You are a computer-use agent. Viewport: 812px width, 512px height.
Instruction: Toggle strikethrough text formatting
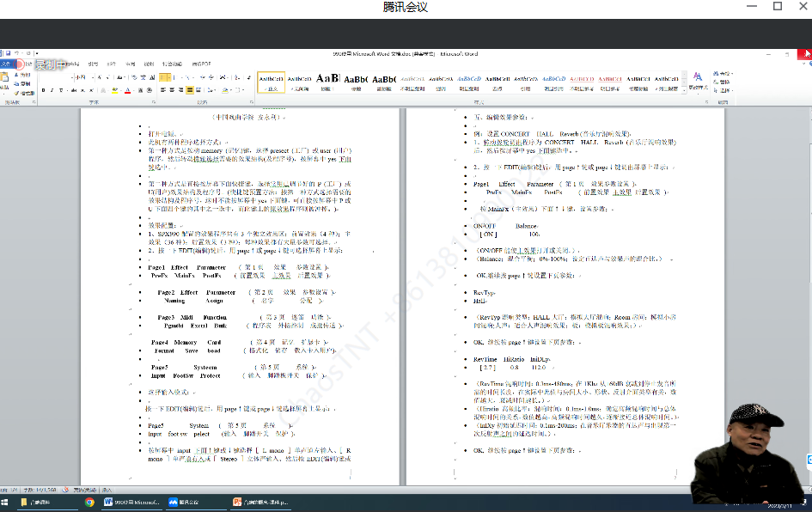[x=72, y=90]
